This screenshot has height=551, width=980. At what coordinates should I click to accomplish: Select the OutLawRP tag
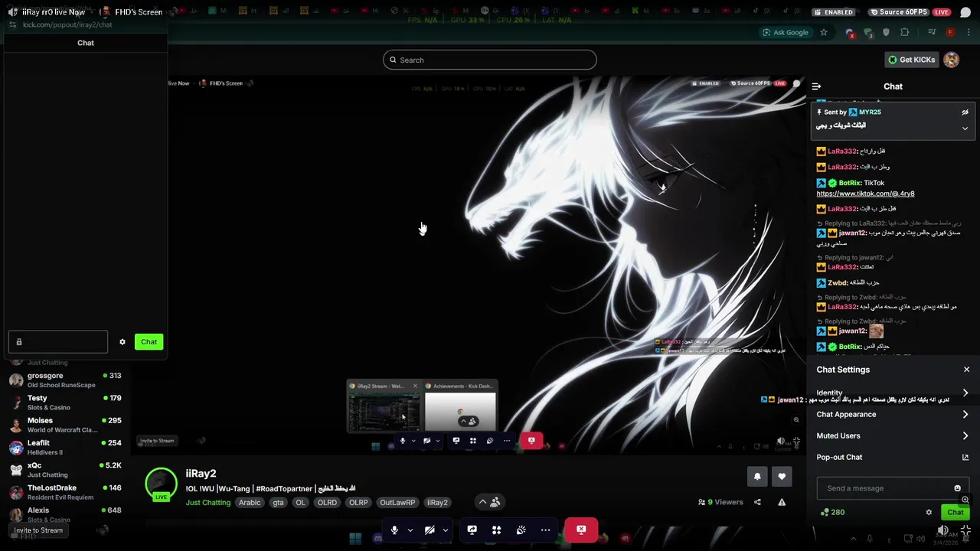tap(397, 503)
